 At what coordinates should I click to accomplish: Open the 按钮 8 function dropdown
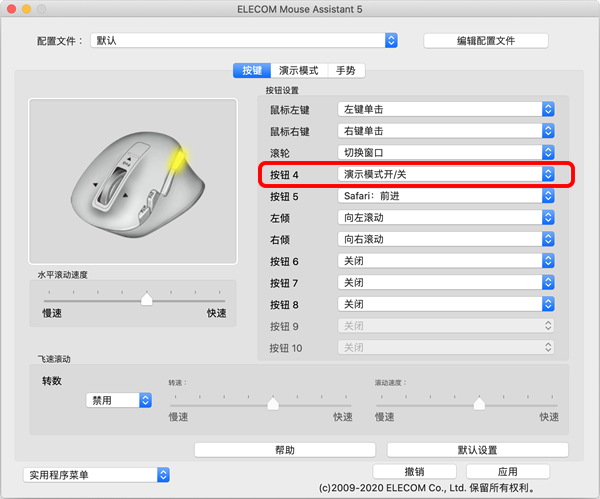tap(446, 304)
